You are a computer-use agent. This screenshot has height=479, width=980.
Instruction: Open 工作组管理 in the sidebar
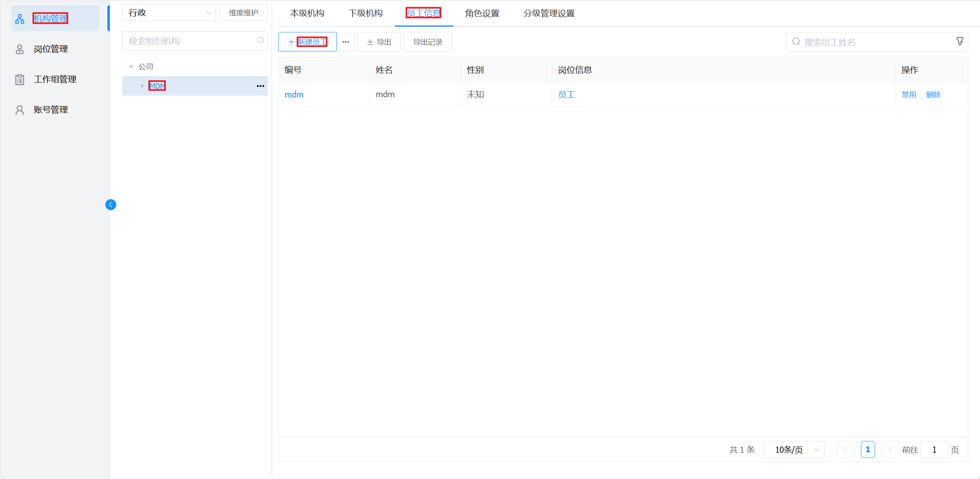(55, 79)
